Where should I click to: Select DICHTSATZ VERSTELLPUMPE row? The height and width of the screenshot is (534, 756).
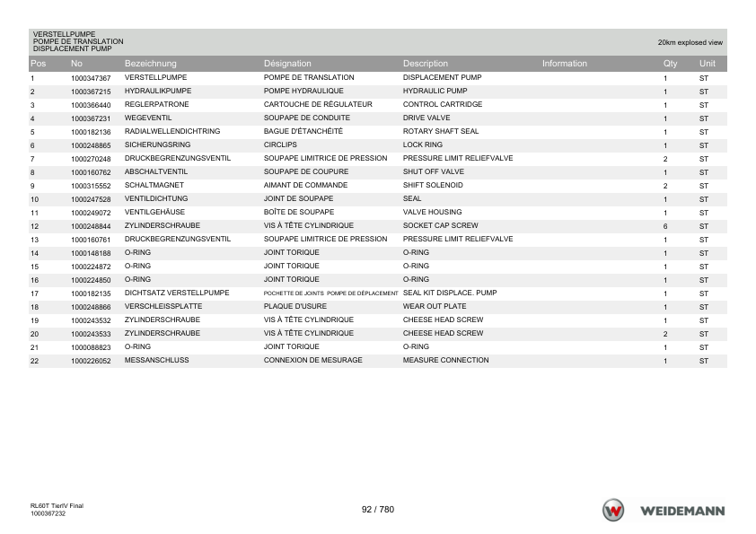[x=378, y=293]
